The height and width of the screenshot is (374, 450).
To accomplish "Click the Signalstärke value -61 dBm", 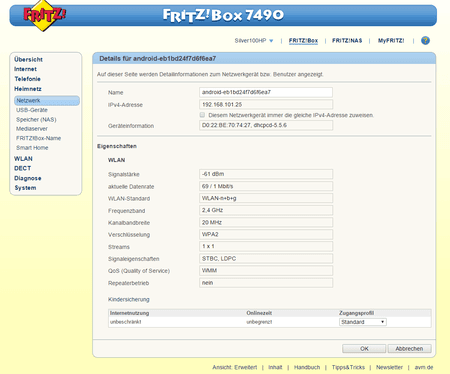I will (266, 174).
